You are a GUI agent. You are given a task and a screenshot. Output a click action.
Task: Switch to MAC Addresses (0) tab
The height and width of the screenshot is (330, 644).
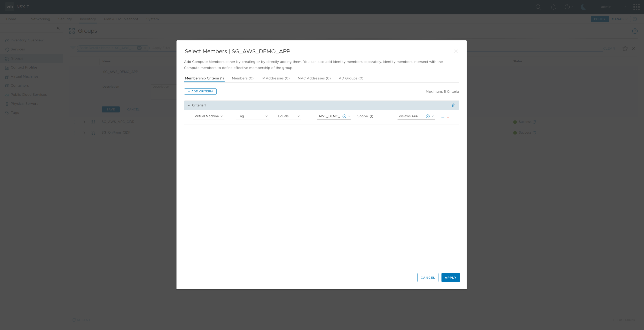click(314, 78)
